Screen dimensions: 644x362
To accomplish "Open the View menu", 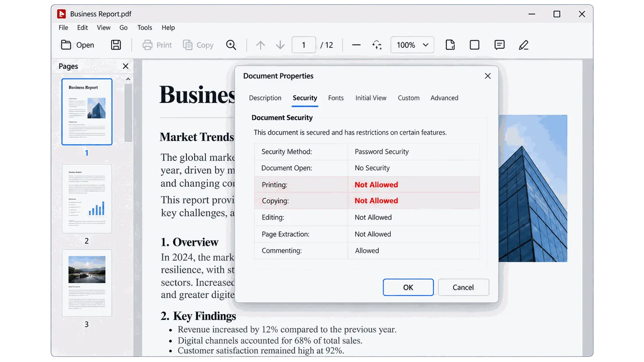I will pos(103,28).
